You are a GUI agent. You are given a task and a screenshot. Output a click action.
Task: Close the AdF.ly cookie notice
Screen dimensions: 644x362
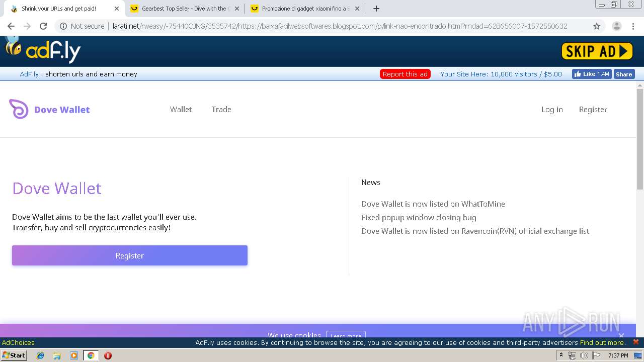pos(636,342)
